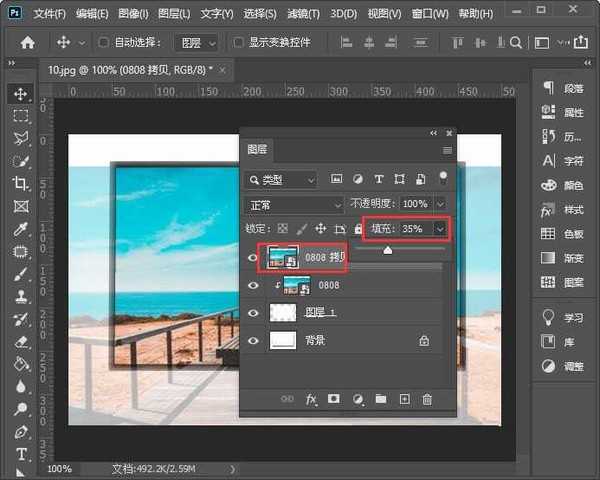The height and width of the screenshot is (480, 600).
Task: Open the 色板 panel button
Action: (x=563, y=234)
